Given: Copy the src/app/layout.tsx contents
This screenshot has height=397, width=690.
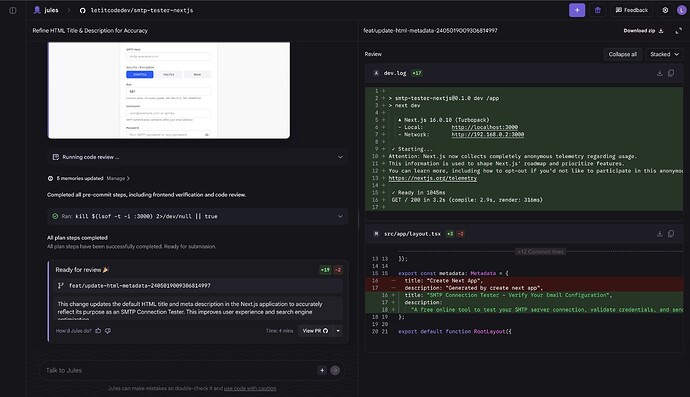Looking at the screenshot, I should 671,234.
